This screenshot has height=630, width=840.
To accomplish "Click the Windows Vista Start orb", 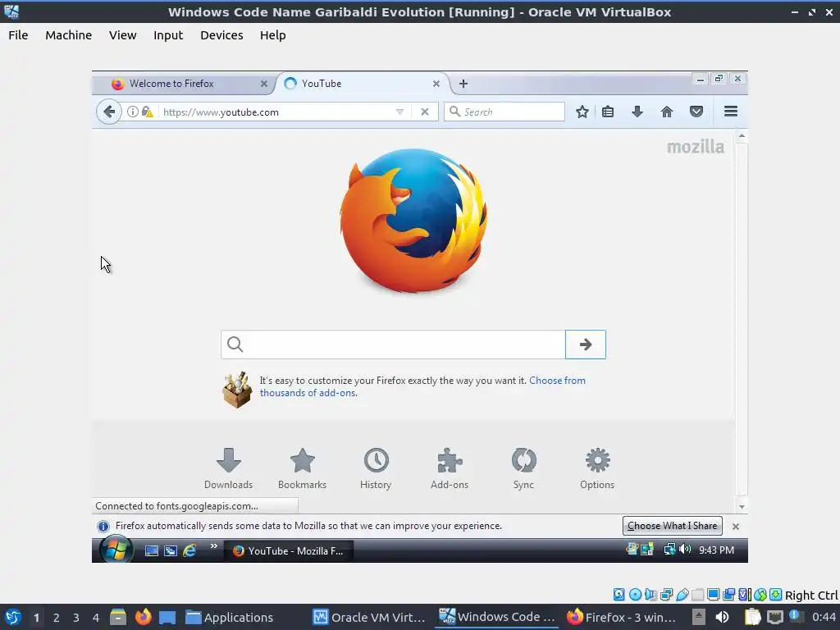I will pos(116,550).
